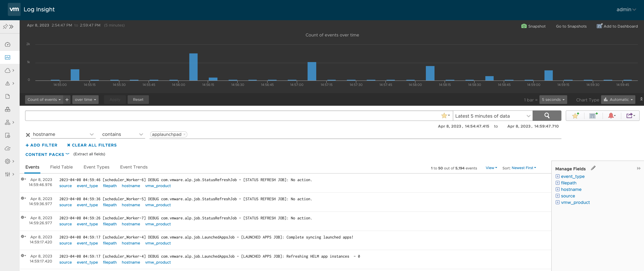
Task: Open gear menu for 14:59:36.977 event
Action: pos(23,198)
